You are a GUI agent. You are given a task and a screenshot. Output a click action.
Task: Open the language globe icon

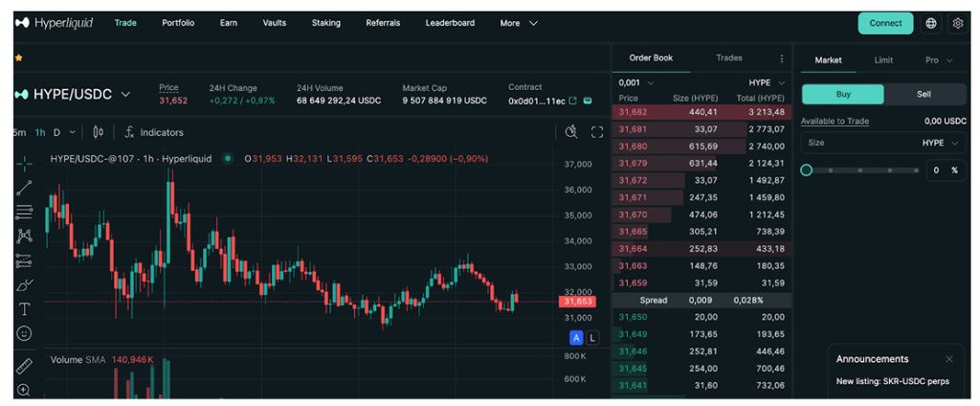click(x=931, y=23)
